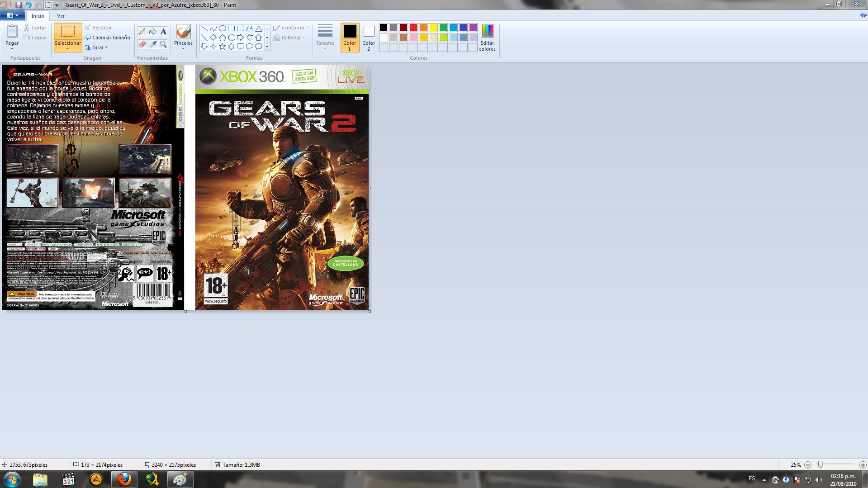Pick the green color swatch
The height and width of the screenshot is (488, 868).
tap(443, 28)
